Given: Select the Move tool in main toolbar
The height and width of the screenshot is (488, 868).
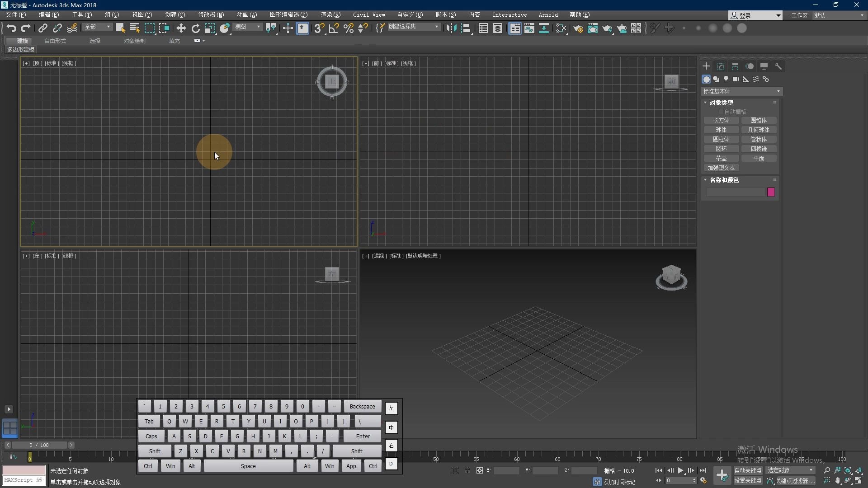Looking at the screenshot, I should [181, 28].
